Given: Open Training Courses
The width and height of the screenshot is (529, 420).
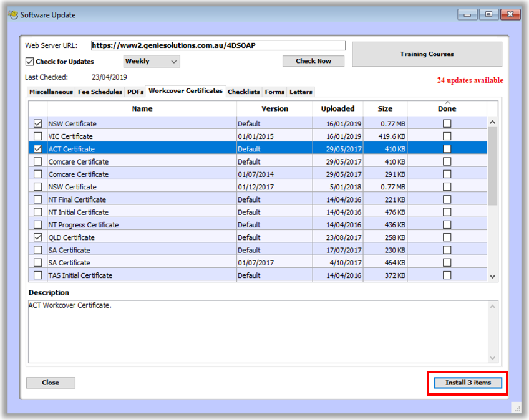Looking at the screenshot, I should [x=427, y=54].
